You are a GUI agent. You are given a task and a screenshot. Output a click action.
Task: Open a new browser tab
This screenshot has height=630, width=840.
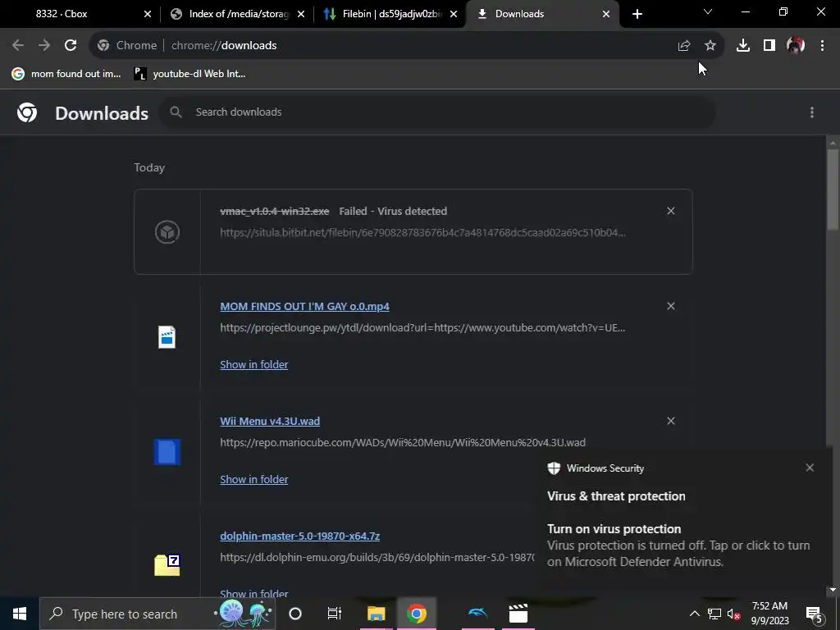coord(637,14)
